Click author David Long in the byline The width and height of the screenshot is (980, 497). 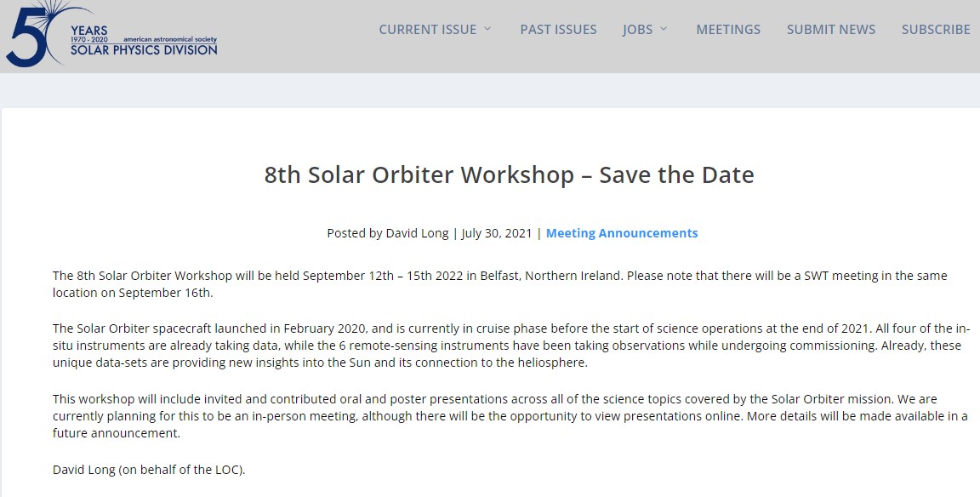coord(417,233)
